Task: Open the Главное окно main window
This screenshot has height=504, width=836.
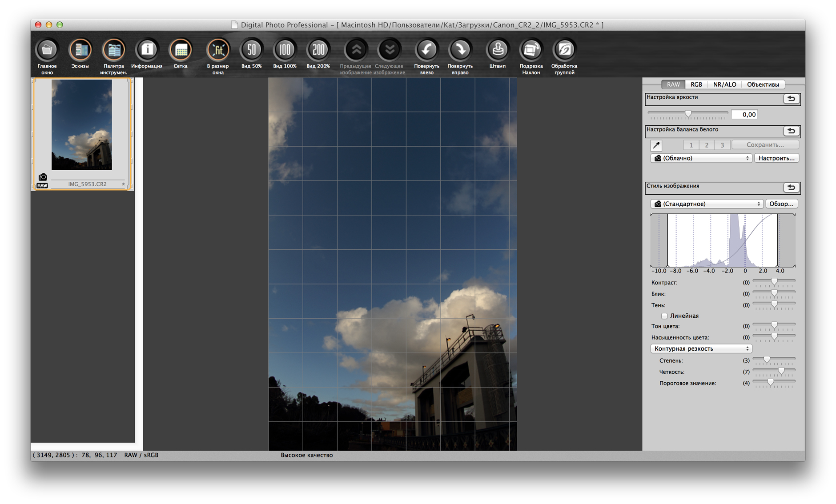Action: click(47, 50)
